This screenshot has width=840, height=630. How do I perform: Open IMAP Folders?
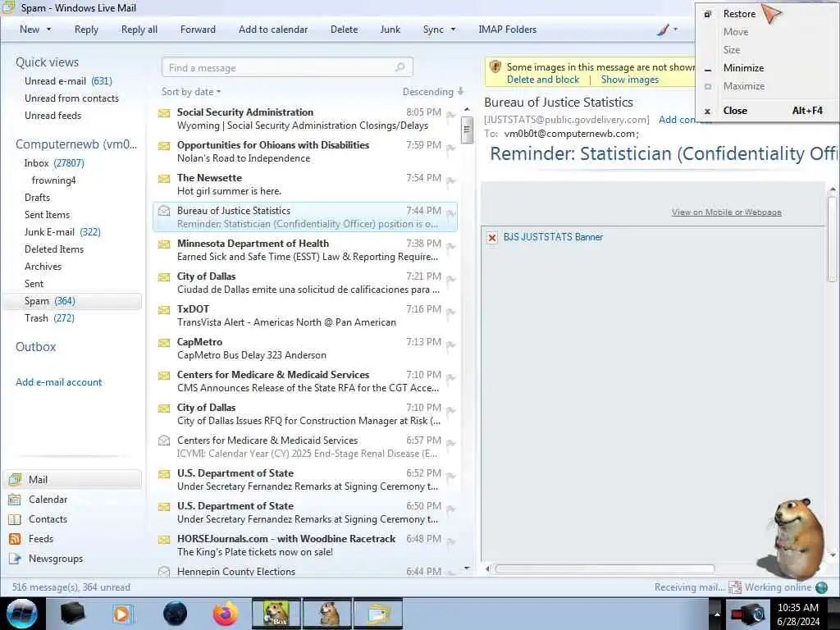click(507, 30)
